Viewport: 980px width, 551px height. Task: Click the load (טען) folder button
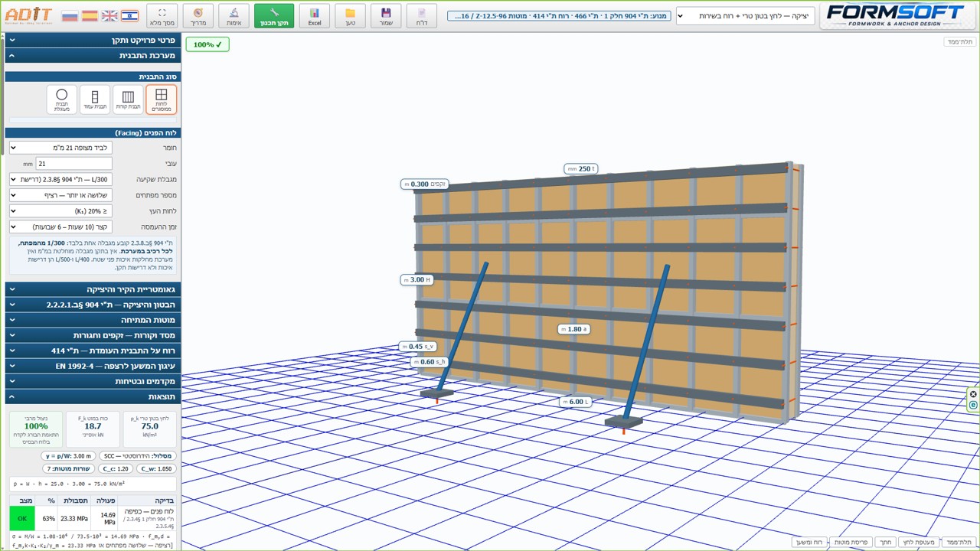tap(350, 16)
